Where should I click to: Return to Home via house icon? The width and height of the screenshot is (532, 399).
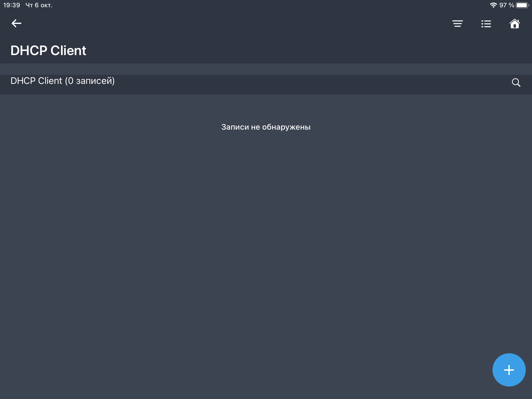[515, 24]
